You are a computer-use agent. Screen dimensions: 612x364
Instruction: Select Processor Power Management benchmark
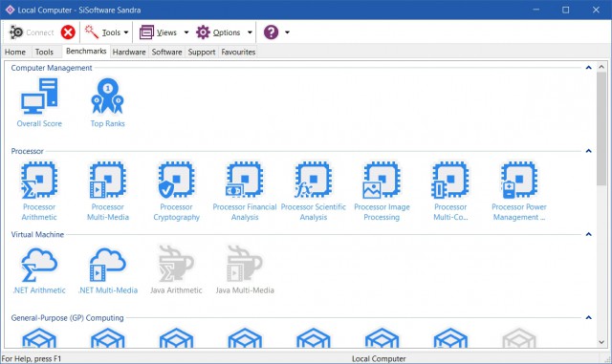(519, 191)
